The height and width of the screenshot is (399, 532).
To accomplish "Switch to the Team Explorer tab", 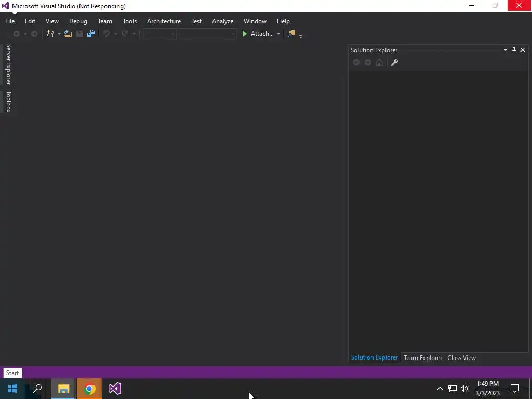I will 423,357.
